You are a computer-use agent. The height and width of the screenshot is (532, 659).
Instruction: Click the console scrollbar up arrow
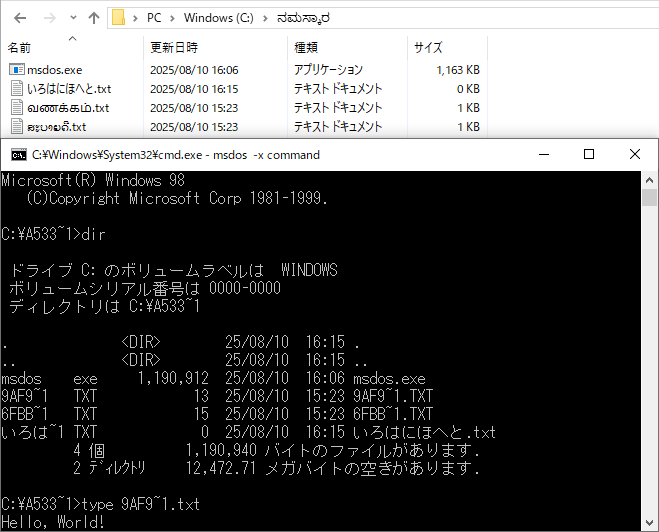pos(649,181)
